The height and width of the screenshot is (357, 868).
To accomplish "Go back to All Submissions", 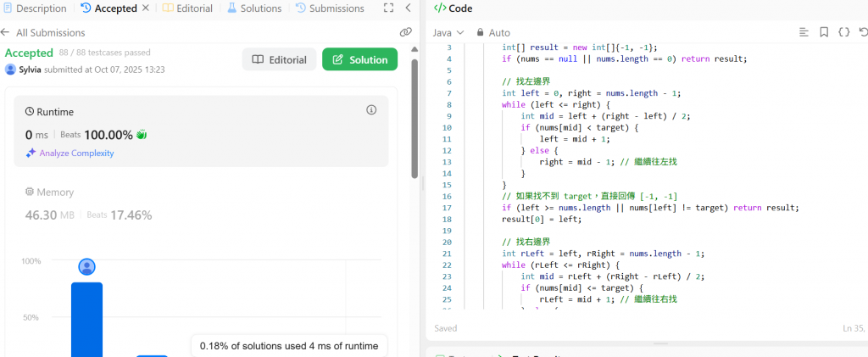I will [43, 33].
